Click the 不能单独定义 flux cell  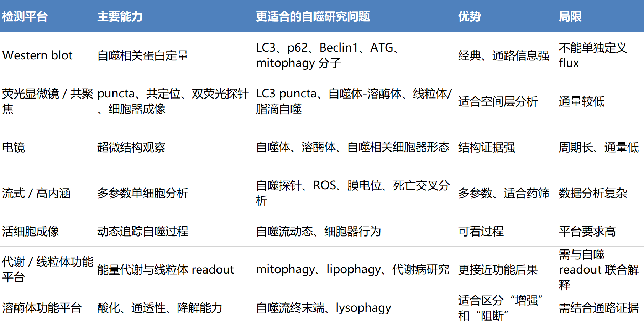click(593, 55)
